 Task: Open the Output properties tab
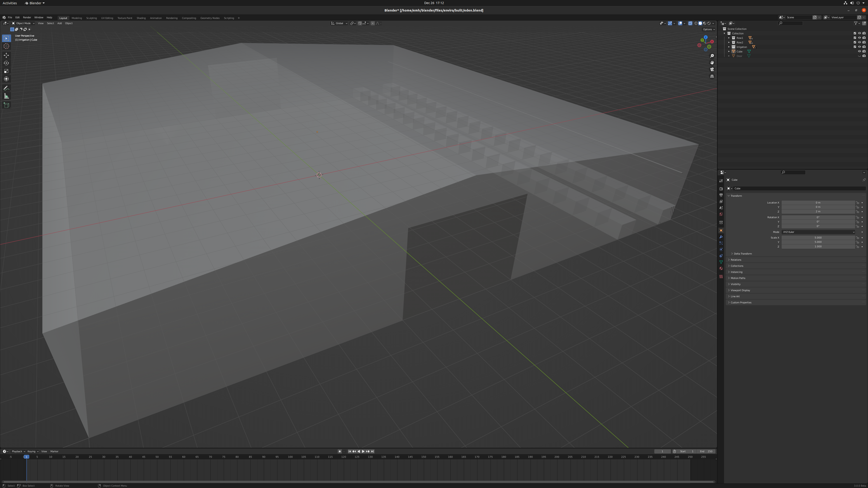(x=721, y=195)
